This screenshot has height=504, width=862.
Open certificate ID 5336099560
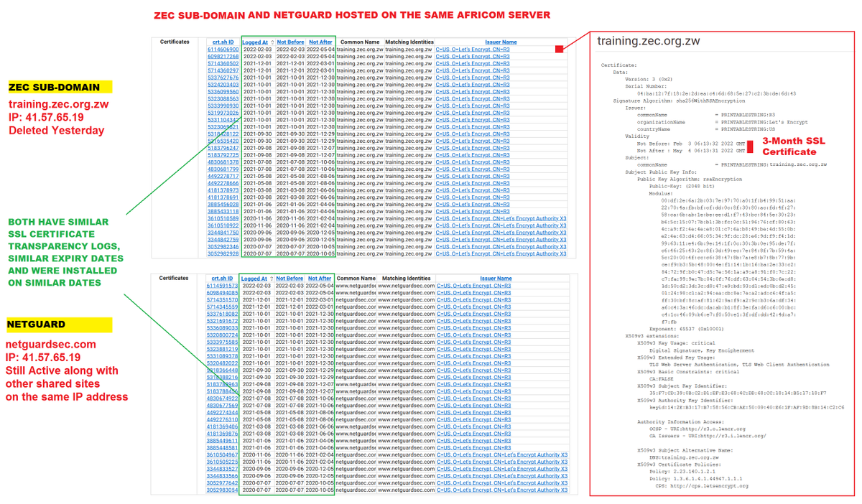coord(223,92)
